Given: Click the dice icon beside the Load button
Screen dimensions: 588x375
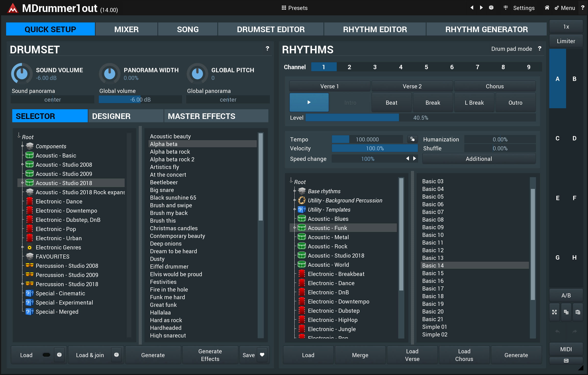Looking at the screenshot, I should click(59, 355).
